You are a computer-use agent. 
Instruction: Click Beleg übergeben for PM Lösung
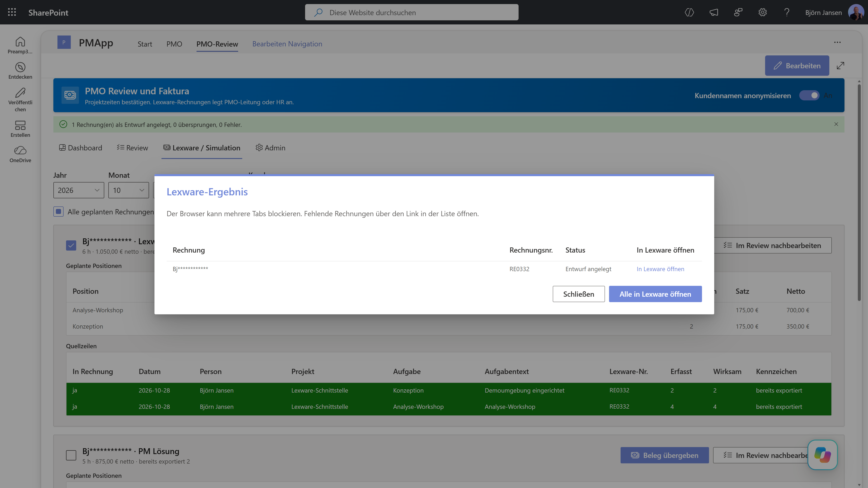664,455
